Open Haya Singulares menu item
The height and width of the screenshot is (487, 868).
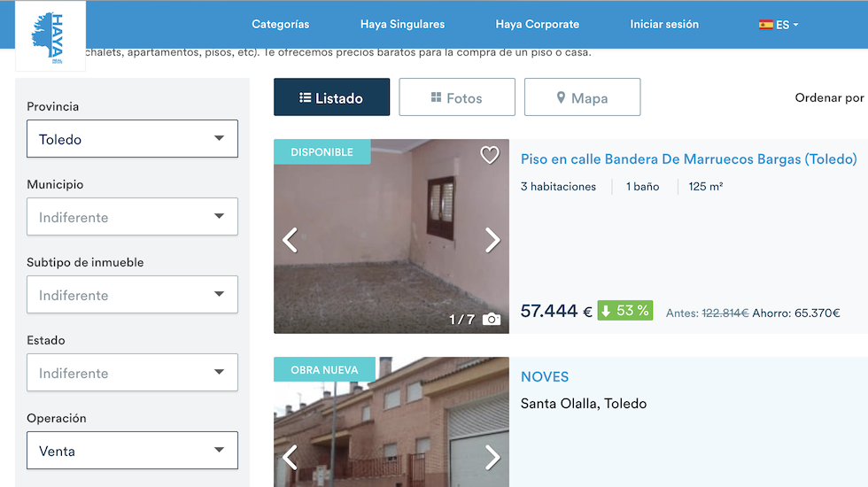(x=402, y=25)
